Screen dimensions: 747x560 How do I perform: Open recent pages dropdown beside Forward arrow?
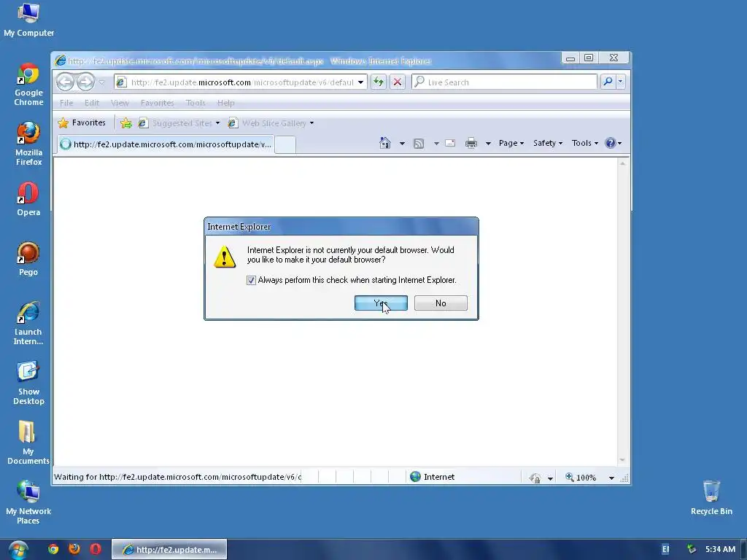click(101, 82)
